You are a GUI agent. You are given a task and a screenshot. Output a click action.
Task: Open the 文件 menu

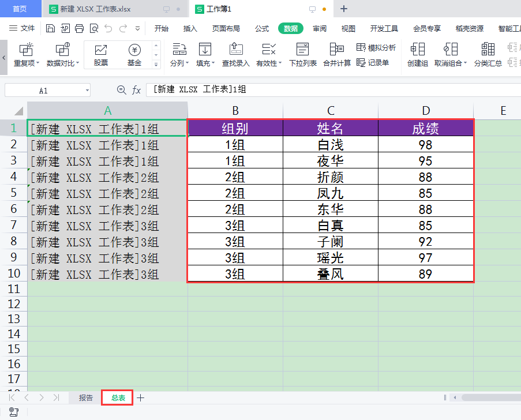pos(22,29)
